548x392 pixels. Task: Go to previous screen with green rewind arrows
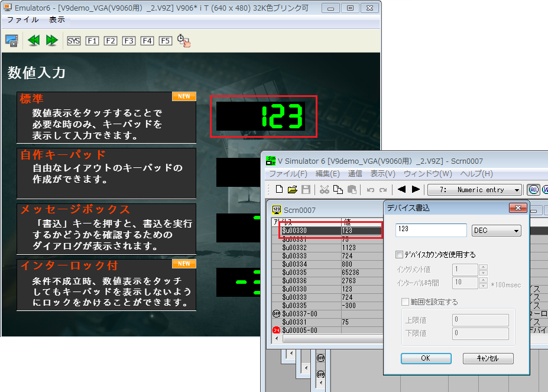coord(34,40)
